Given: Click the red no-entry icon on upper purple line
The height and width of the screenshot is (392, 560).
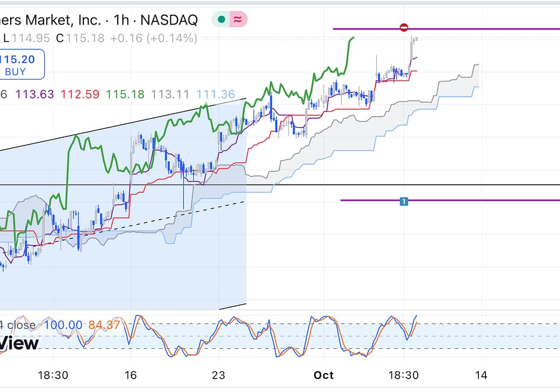Looking at the screenshot, I should point(404,28).
